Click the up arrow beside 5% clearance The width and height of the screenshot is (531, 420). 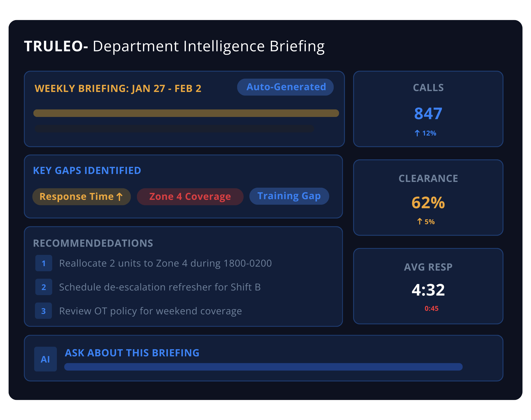pos(419,221)
